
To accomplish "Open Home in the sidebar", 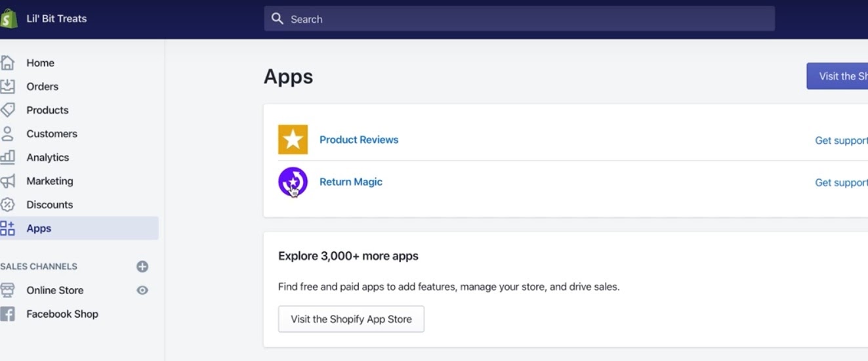I will click(40, 63).
